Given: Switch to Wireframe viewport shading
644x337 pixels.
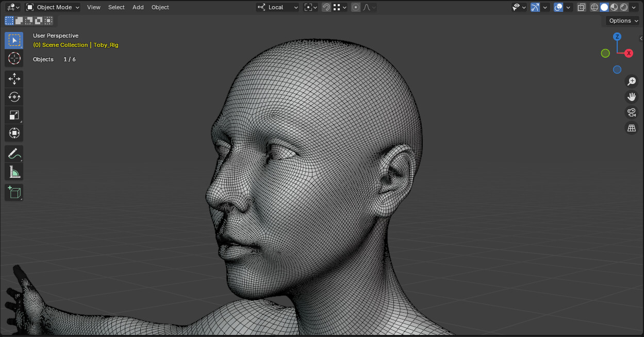Looking at the screenshot, I should pyautogui.click(x=594, y=7).
